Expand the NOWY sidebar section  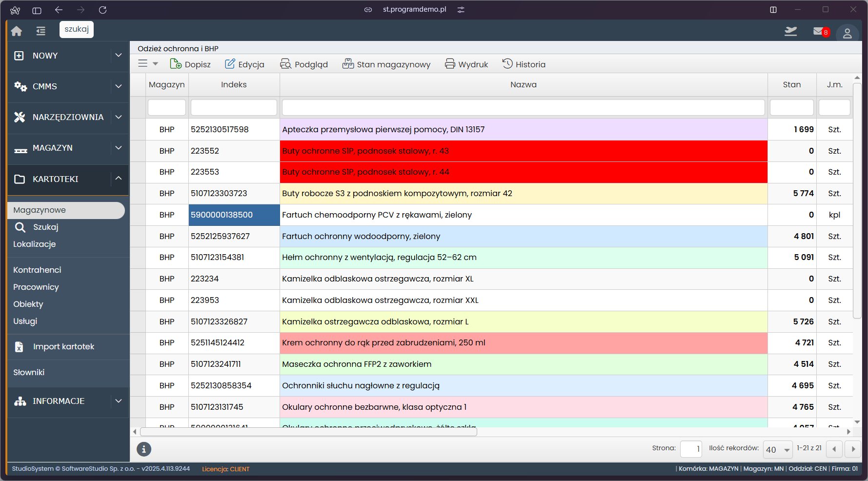tap(118, 56)
